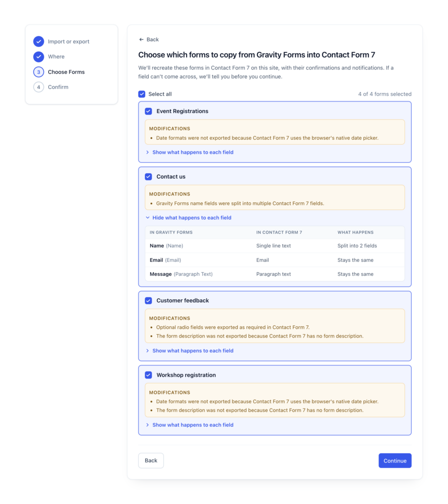Click the step 4 circle icon

38,87
